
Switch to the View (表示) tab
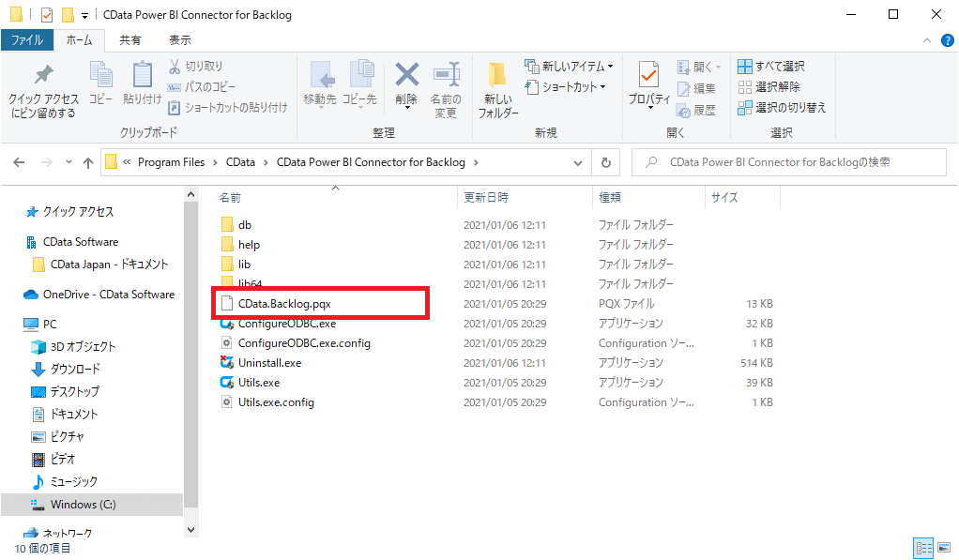point(180,40)
